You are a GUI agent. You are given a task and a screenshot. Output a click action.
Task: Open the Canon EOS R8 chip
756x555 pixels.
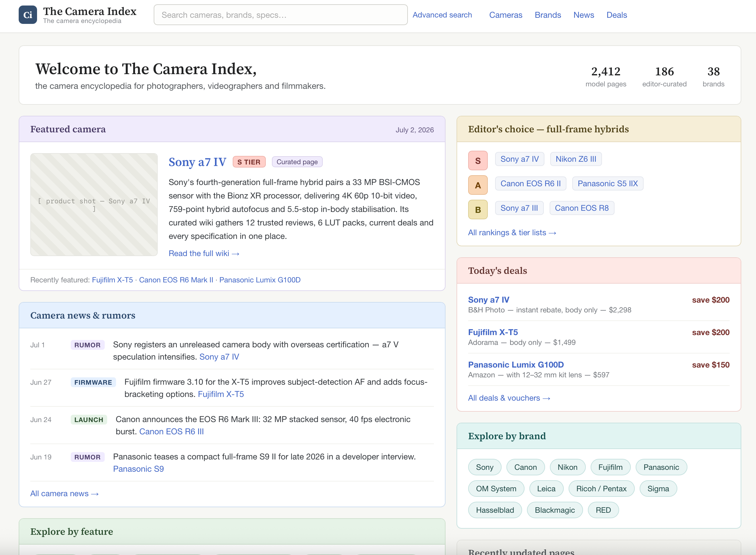click(582, 208)
